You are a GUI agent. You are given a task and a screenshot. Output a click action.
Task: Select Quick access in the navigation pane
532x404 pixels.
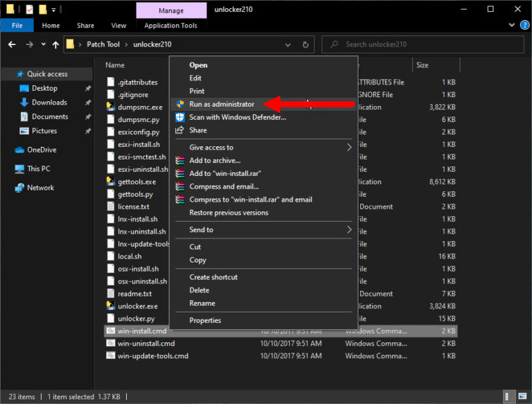[47, 74]
